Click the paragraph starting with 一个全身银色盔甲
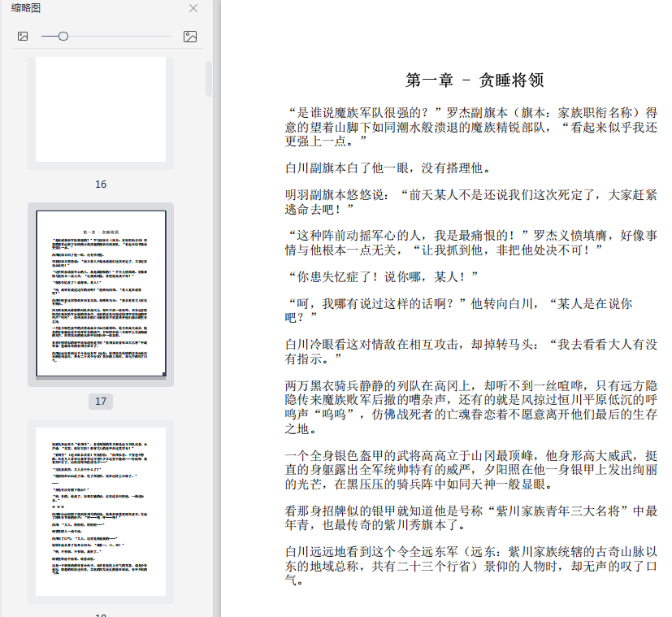672x617 pixels. coord(471,469)
